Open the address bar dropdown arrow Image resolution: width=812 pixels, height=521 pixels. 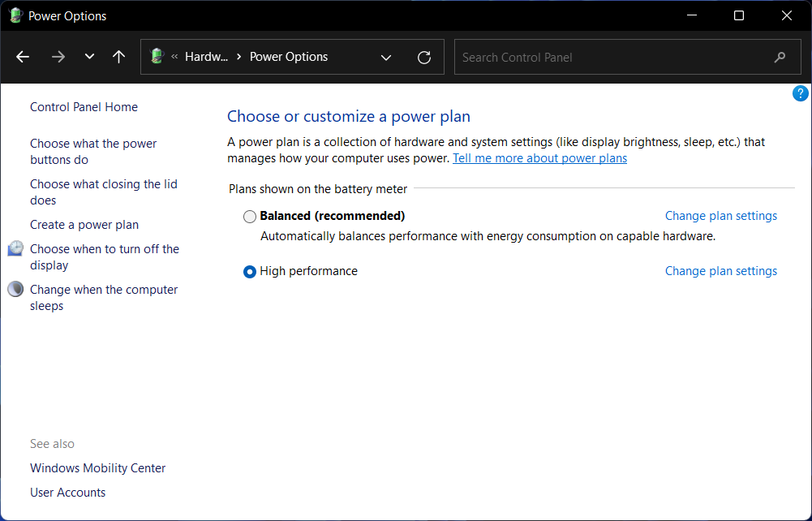tap(386, 57)
